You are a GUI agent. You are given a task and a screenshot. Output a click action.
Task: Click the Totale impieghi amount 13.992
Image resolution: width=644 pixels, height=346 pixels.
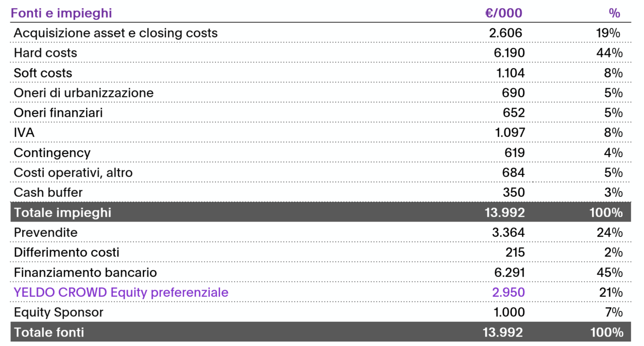[504, 213]
